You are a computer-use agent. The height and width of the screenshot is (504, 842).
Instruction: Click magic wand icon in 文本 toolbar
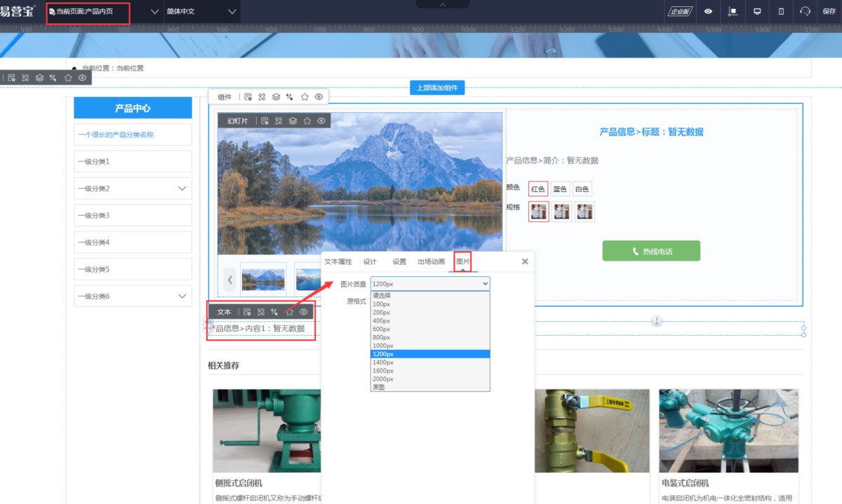274,312
